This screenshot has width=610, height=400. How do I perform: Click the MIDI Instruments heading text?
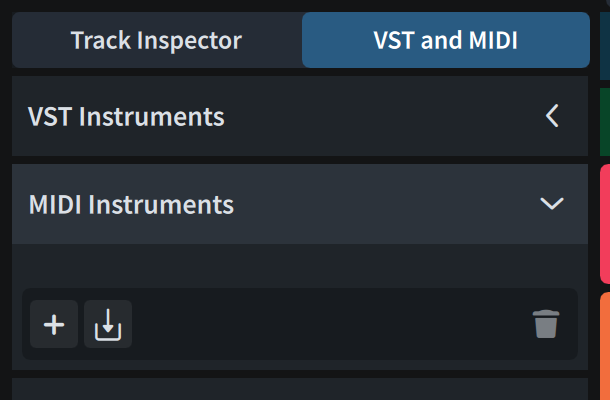131,205
